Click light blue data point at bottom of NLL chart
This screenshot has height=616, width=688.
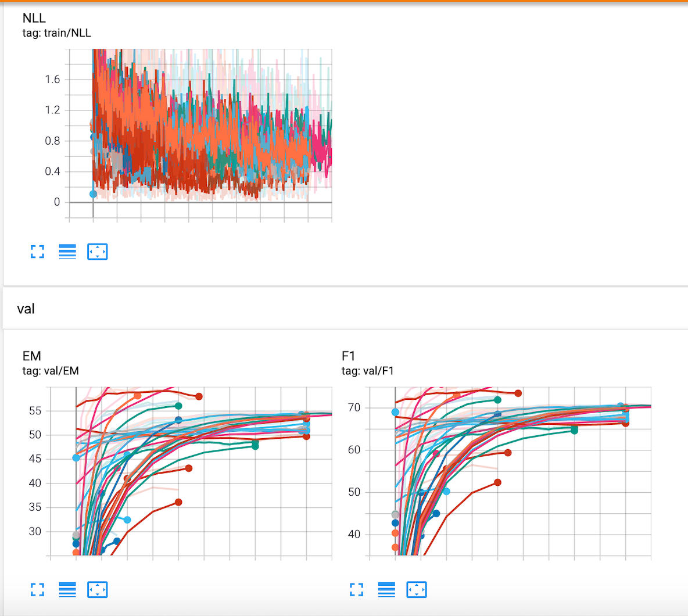coord(93,194)
